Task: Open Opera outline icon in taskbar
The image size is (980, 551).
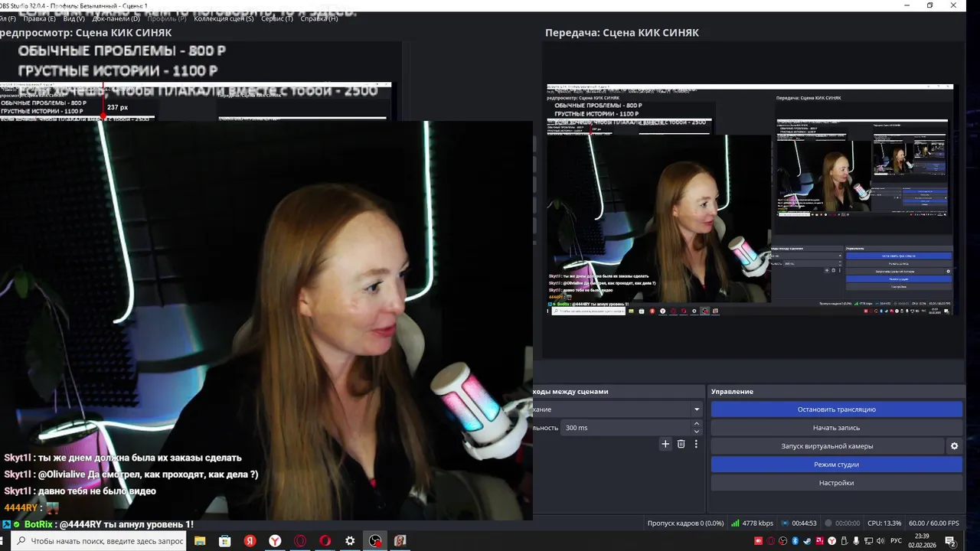Action: 300,541
